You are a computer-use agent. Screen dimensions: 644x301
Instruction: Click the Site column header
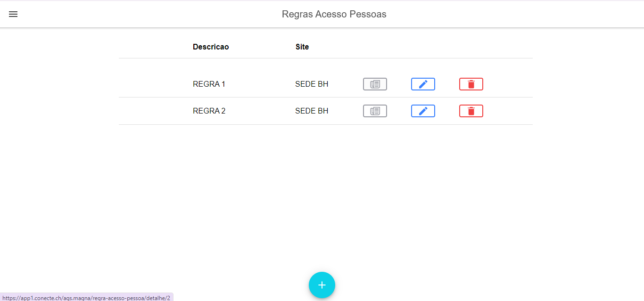(302, 47)
